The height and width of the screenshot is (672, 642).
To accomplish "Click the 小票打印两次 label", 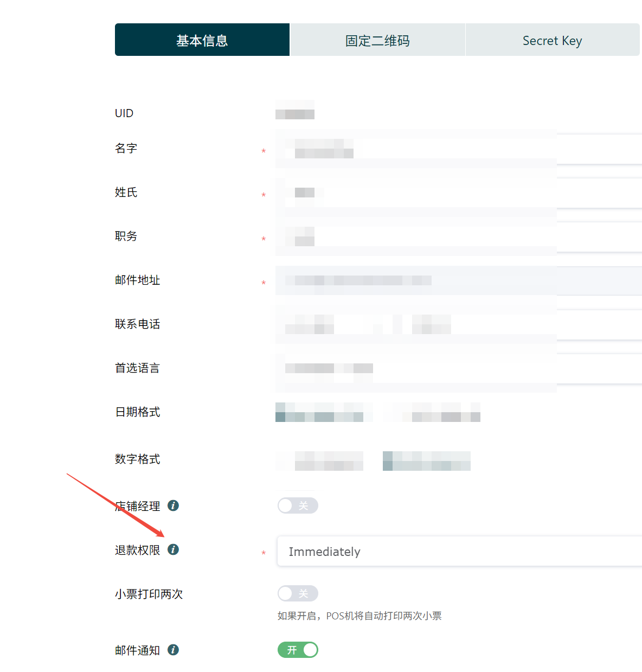I will click(x=149, y=594).
